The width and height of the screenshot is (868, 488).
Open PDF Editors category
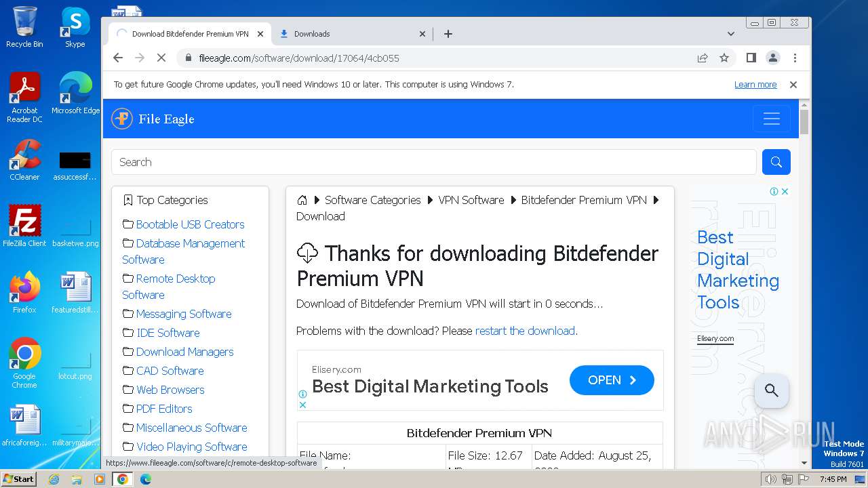pos(164,409)
